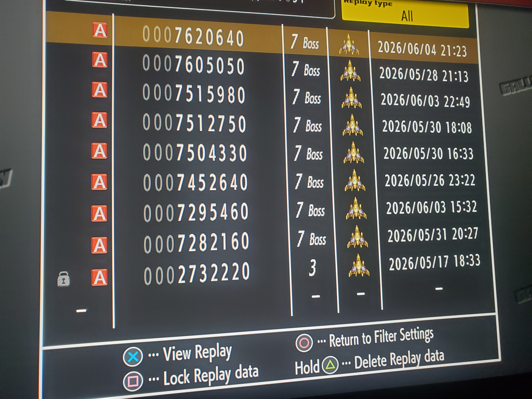The width and height of the screenshot is (532, 399).
Task: Click the A rank badge for score 0007452640
Action: 99,182
